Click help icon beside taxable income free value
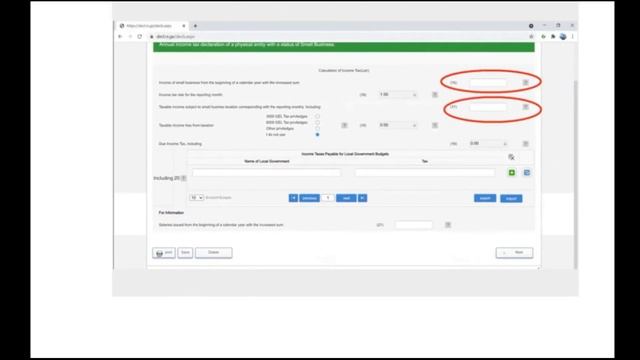Viewport: 640px width, 360px height. pos(435,125)
